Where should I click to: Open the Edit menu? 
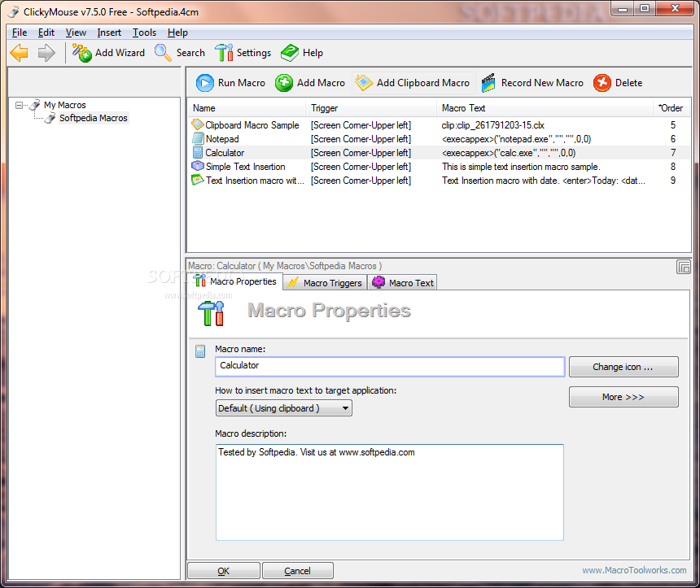click(46, 33)
